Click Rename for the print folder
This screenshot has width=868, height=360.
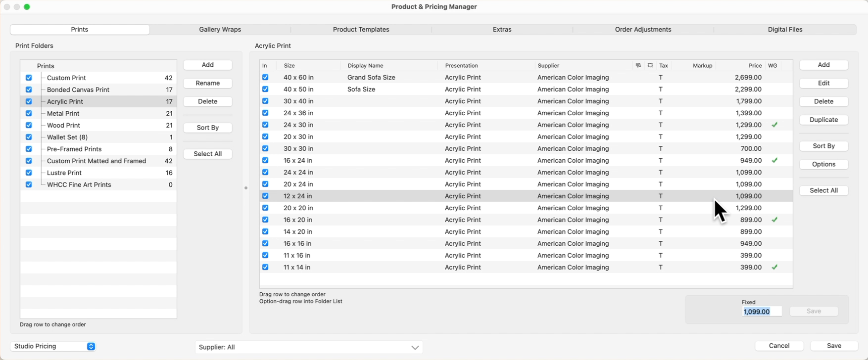click(207, 84)
